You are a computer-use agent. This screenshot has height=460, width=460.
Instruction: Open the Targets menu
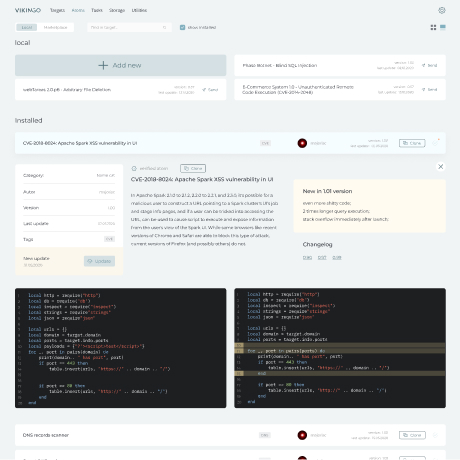click(57, 10)
